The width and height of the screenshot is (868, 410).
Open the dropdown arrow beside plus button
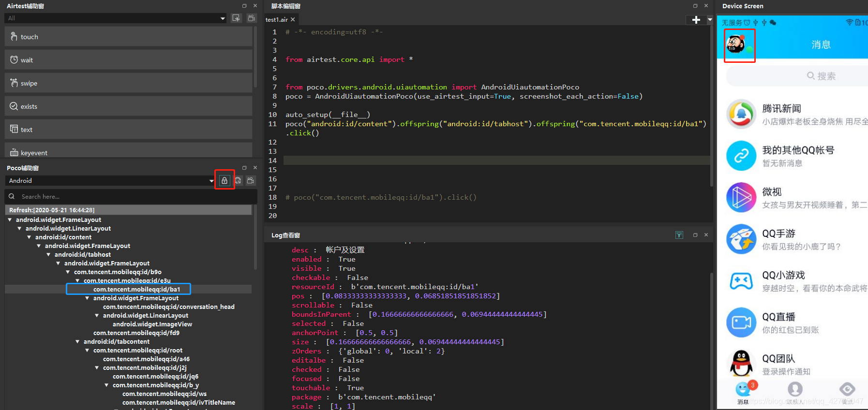pyautogui.click(x=710, y=20)
